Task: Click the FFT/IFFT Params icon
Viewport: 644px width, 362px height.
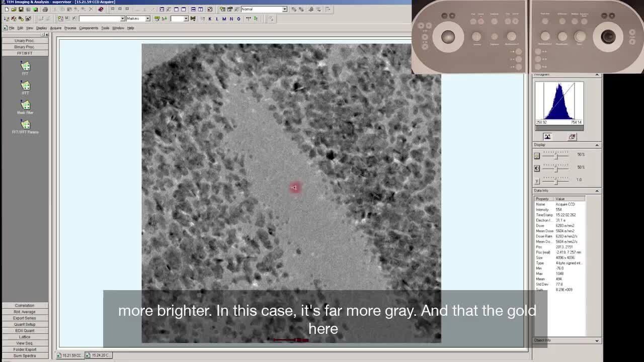Action: tap(25, 125)
